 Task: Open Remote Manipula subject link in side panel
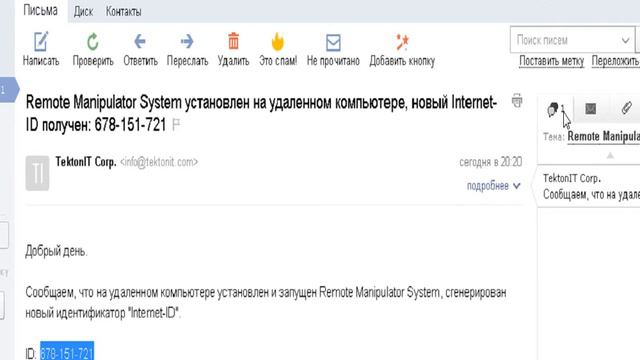[604, 136]
